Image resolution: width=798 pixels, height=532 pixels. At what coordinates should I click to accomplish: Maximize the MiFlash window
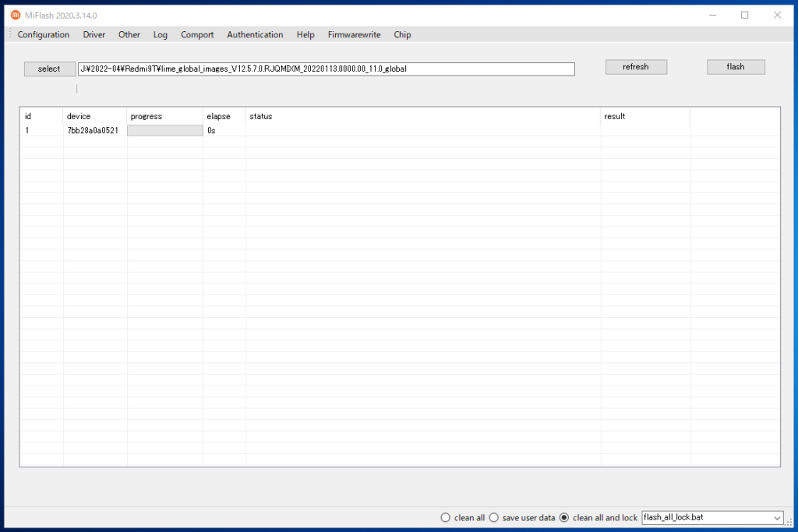[x=744, y=15]
